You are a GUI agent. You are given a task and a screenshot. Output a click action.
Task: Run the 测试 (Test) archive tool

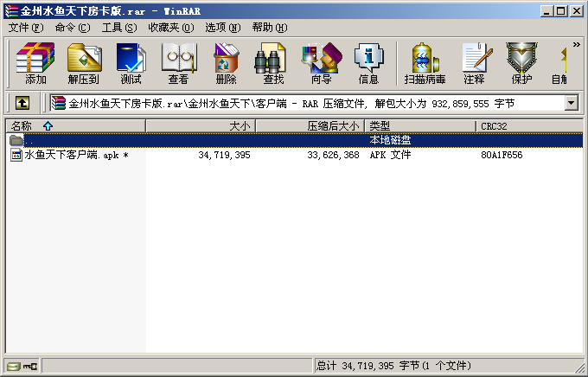point(131,63)
